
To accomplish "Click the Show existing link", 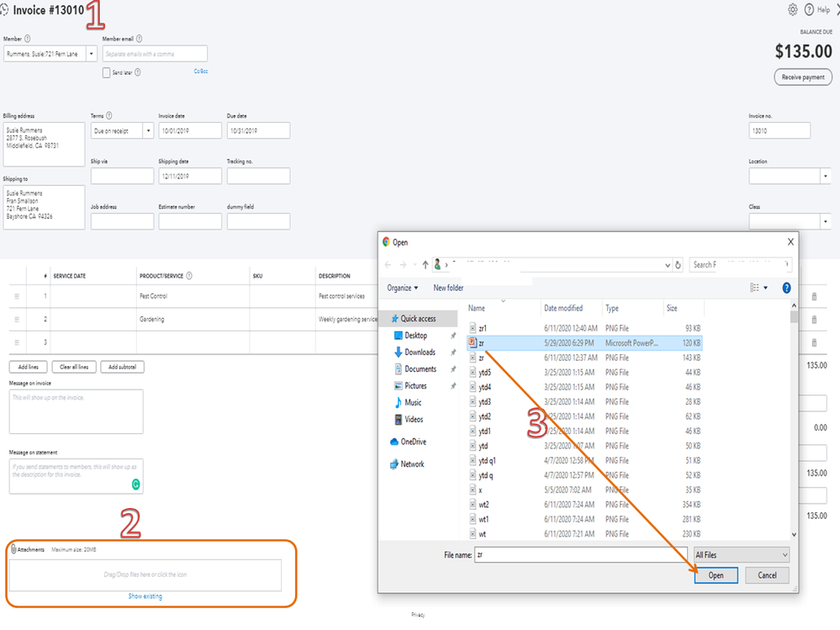I will 145,596.
